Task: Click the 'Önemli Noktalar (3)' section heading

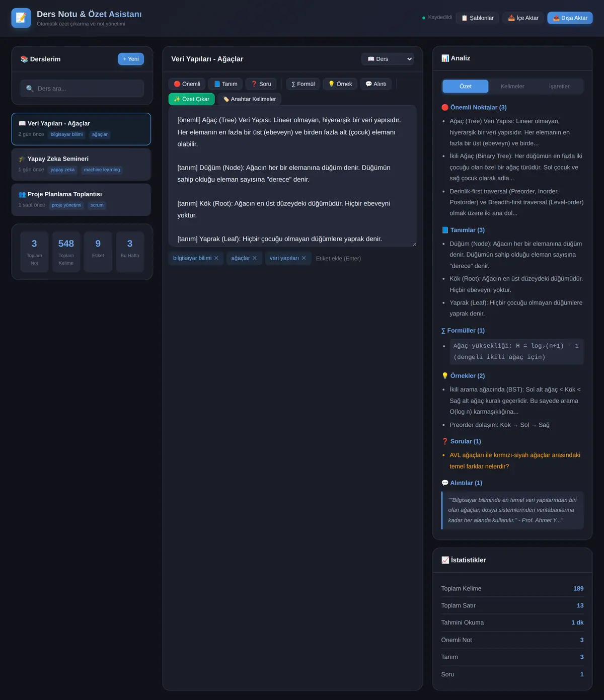Action: click(474, 107)
